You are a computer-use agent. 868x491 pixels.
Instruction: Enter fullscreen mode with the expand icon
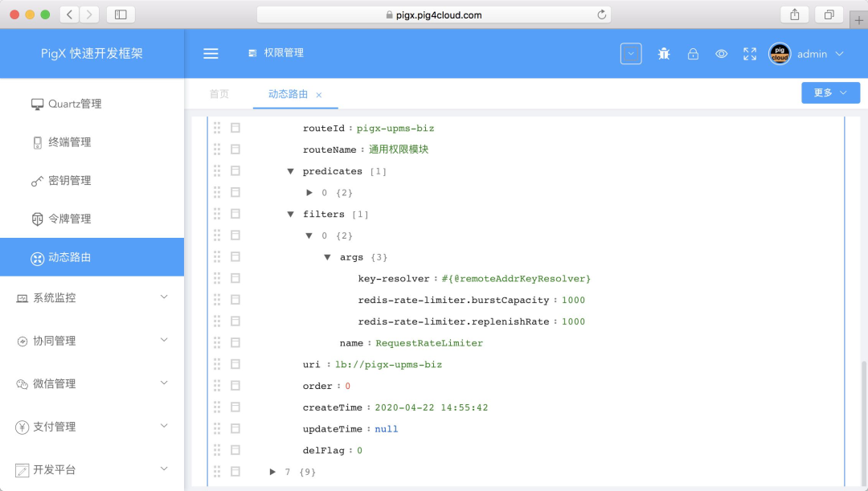pos(749,54)
